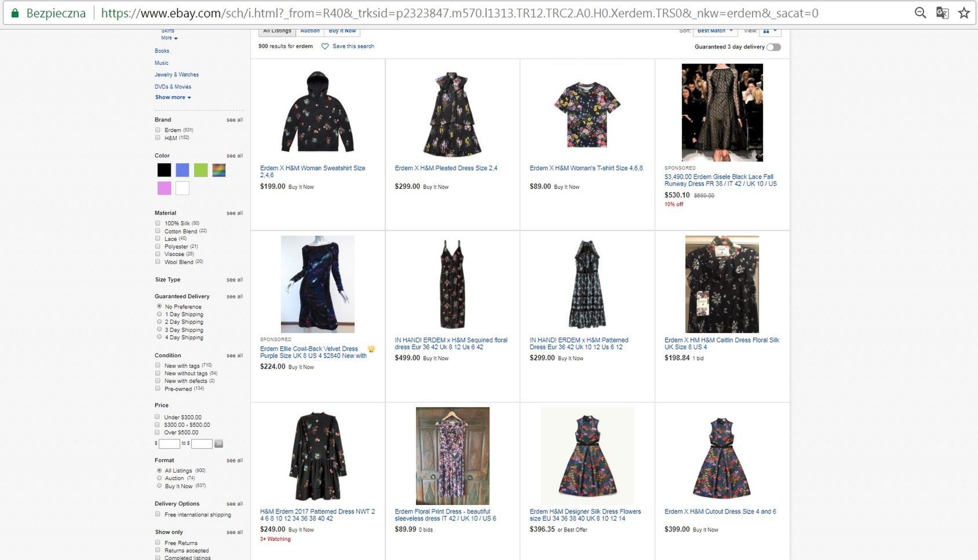This screenshot has width=978, height=560.
Task: Check the H&M brand checkbox
Action: tap(158, 138)
